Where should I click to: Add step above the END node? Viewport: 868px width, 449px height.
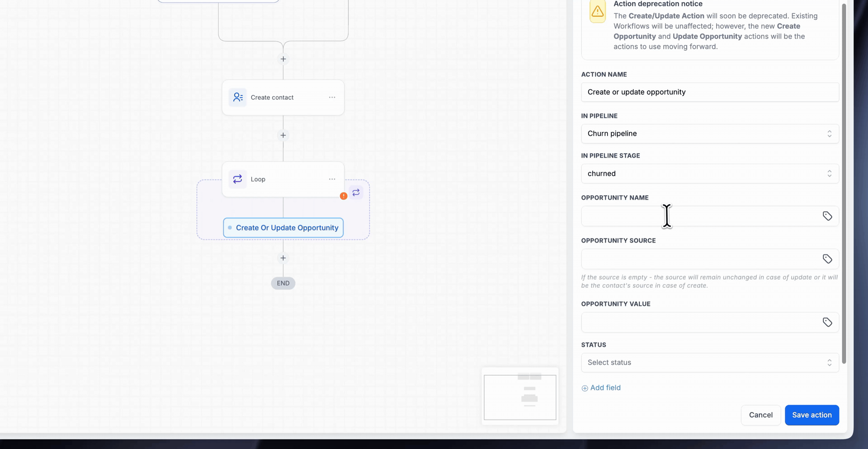click(283, 258)
